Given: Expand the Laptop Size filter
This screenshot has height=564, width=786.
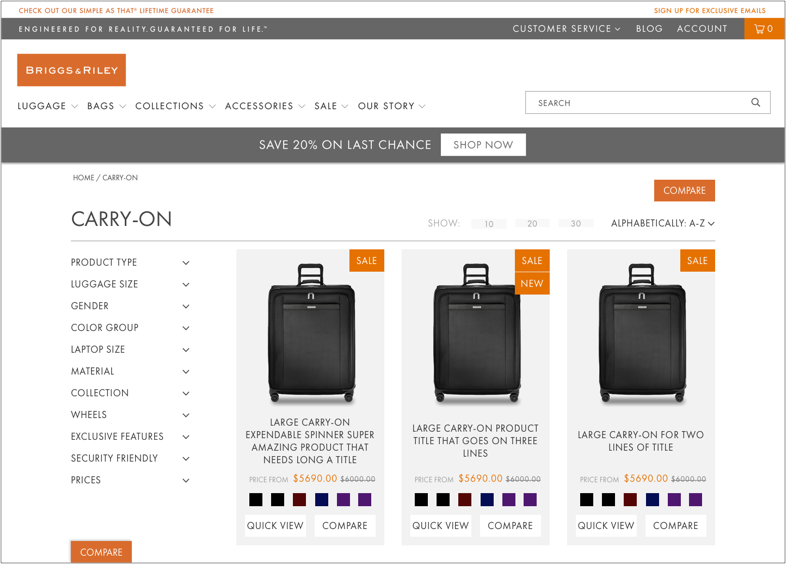Looking at the screenshot, I should 130,349.
